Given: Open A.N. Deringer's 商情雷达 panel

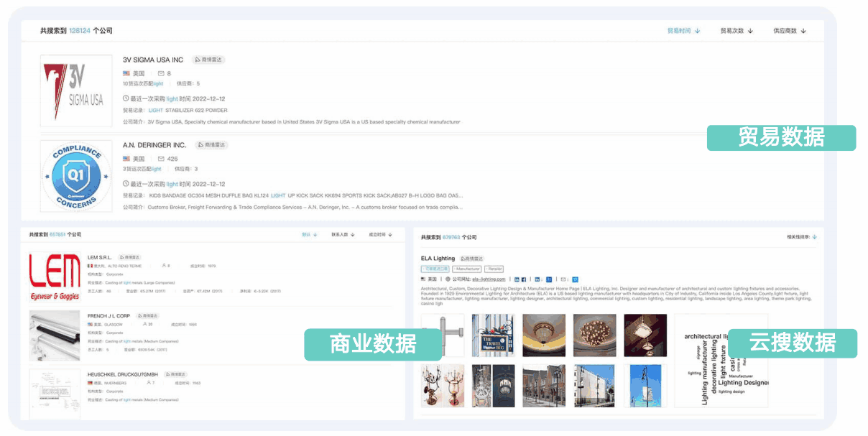Looking at the screenshot, I should [211, 144].
